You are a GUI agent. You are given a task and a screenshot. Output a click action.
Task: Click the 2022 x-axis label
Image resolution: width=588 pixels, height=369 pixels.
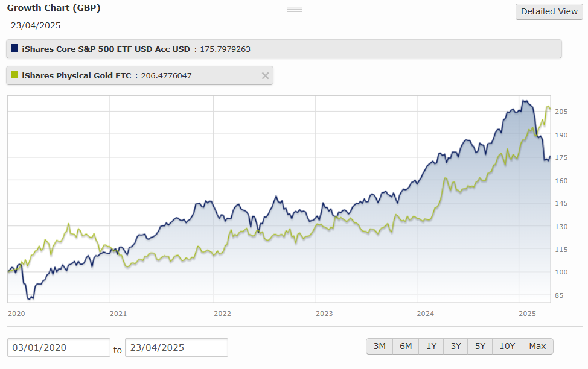[x=222, y=314]
